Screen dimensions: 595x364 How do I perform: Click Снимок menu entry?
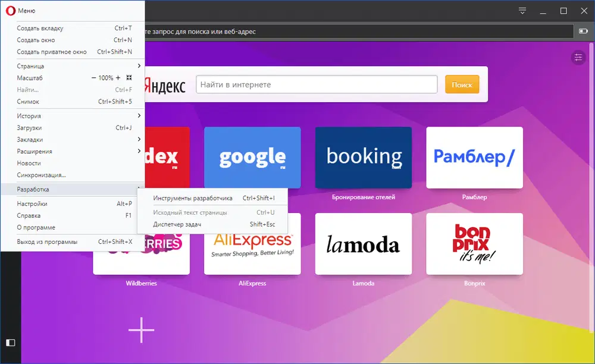point(73,101)
